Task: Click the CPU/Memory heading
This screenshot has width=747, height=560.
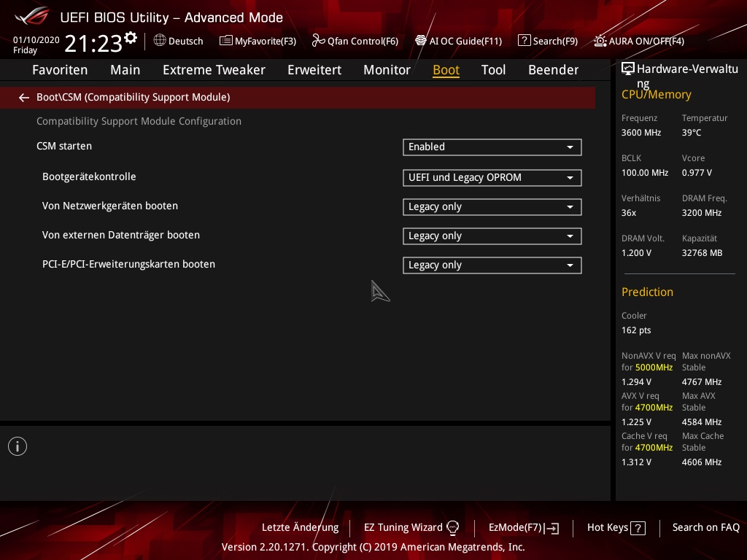Action: [656, 95]
